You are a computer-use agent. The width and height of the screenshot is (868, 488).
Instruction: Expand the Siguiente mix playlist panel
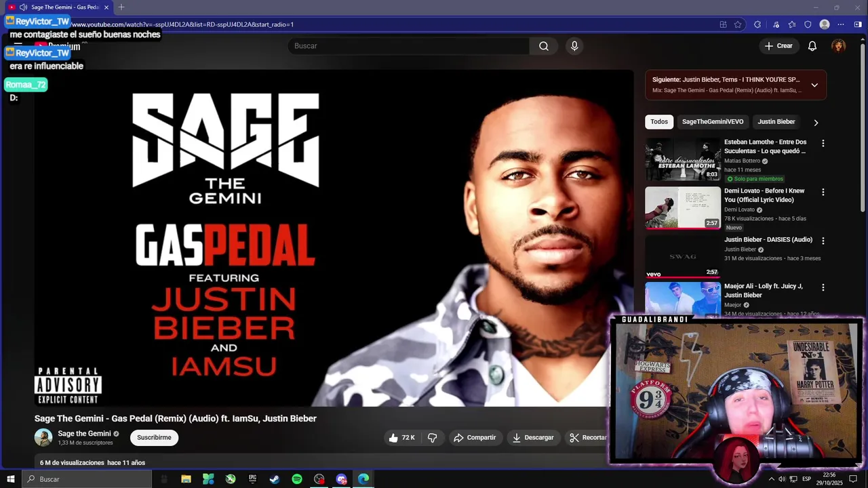coord(814,85)
